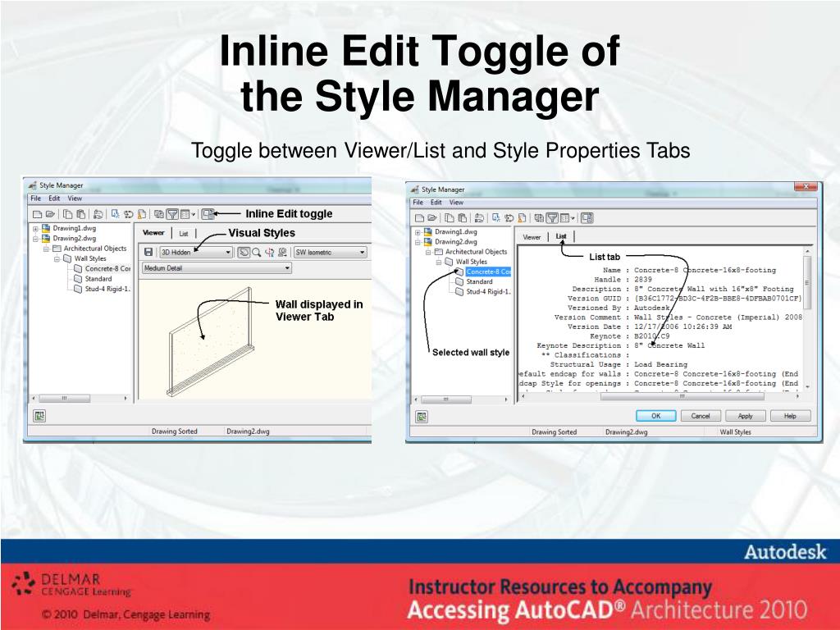Click Purge Styles icon in left Style Manager
Image resolution: width=840 pixels, height=630 pixels.
(x=142, y=214)
